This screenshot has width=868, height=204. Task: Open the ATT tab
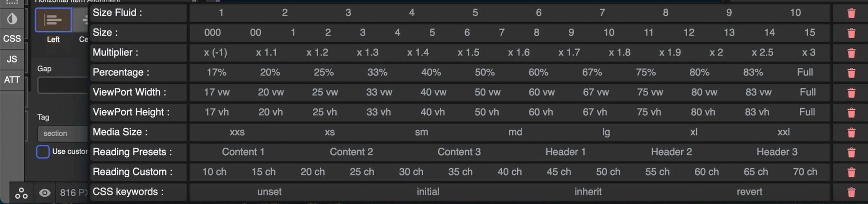pos(12,80)
